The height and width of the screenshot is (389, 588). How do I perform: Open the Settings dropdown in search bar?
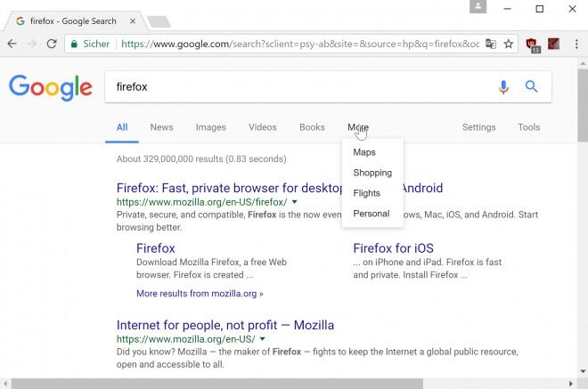(478, 127)
